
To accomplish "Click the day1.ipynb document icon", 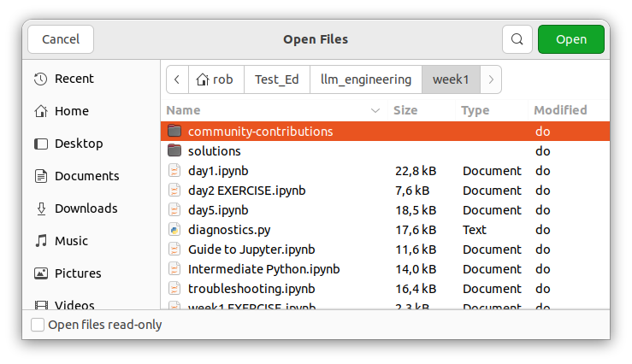I will tap(174, 171).
